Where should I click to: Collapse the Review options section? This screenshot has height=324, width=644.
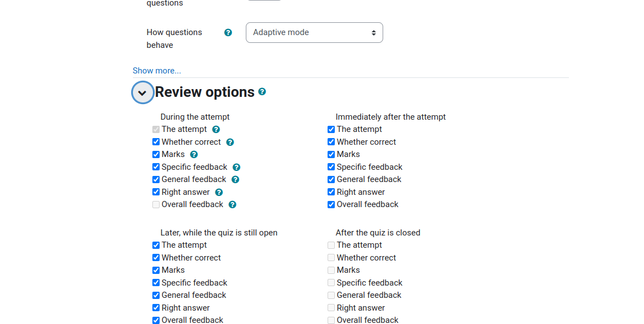coord(142,92)
